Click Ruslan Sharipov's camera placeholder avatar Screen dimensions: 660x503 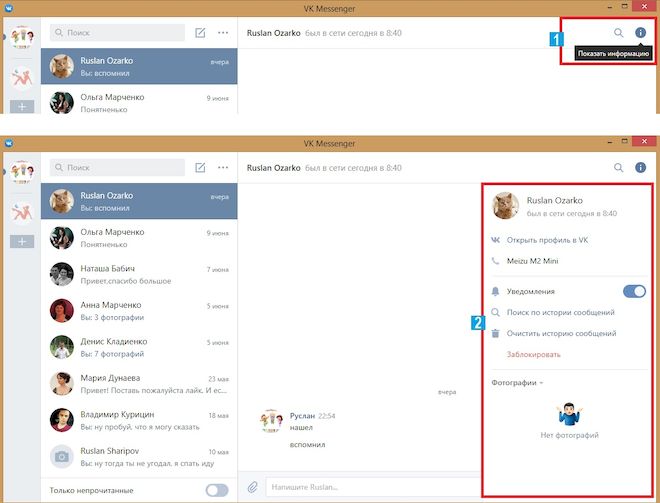(x=61, y=457)
